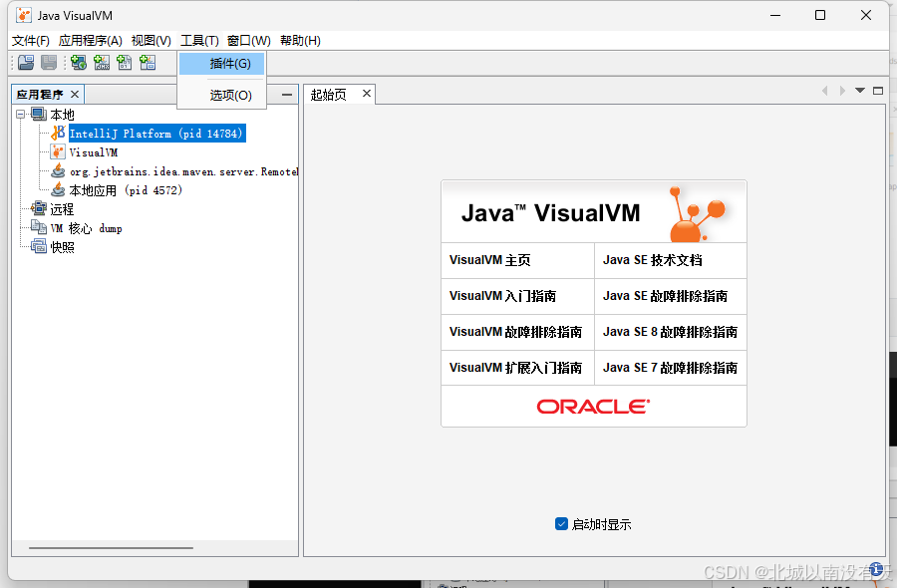Viewport: 897px width, 588px height.
Task: Click the Java VisualVM title bar logo
Action: [x=24, y=15]
